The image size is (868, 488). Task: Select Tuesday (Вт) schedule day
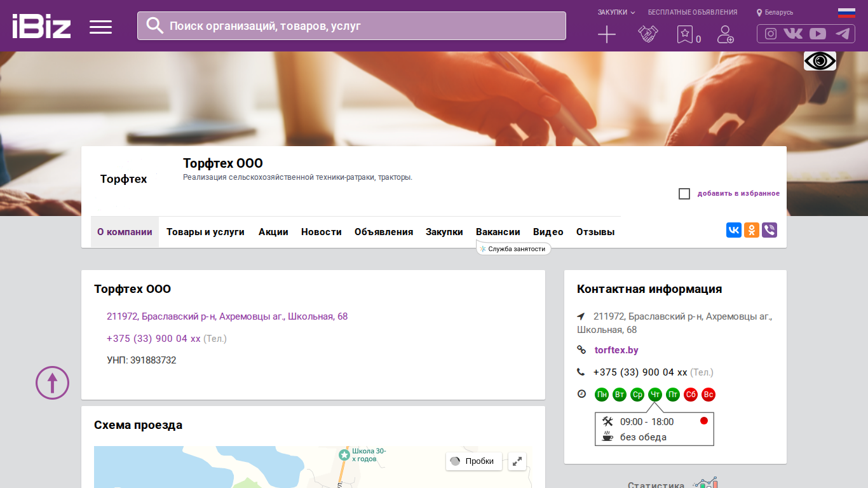[620, 395]
